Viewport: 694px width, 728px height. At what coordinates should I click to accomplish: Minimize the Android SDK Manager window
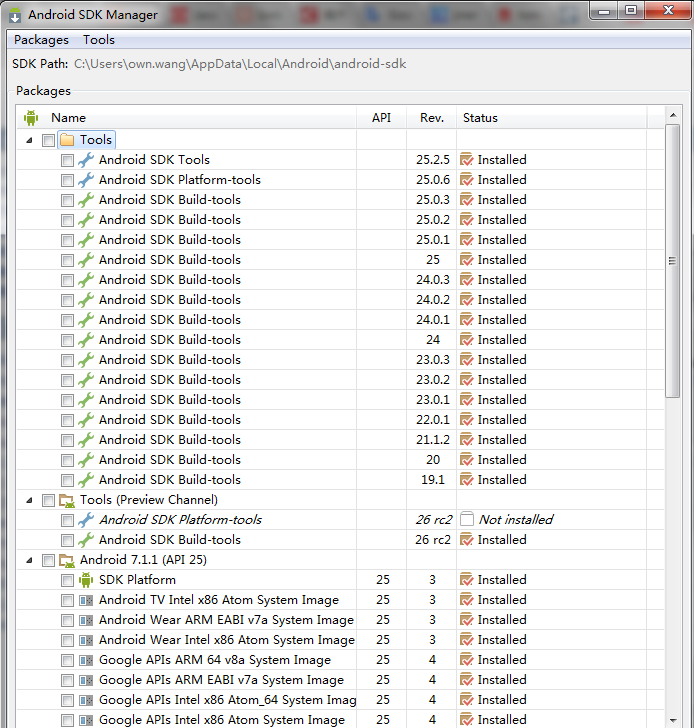coord(603,11)
